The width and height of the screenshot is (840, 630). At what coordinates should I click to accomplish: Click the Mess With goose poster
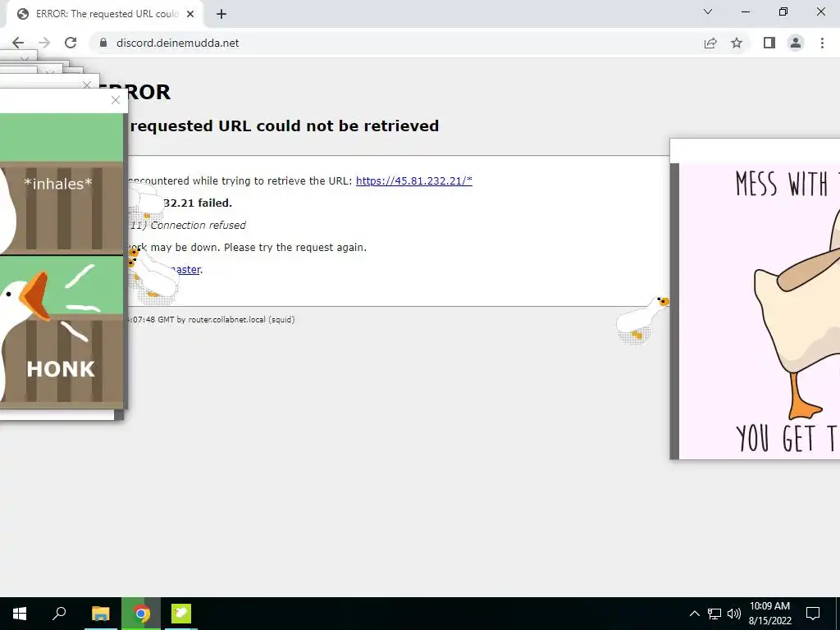tap(759, 311)
